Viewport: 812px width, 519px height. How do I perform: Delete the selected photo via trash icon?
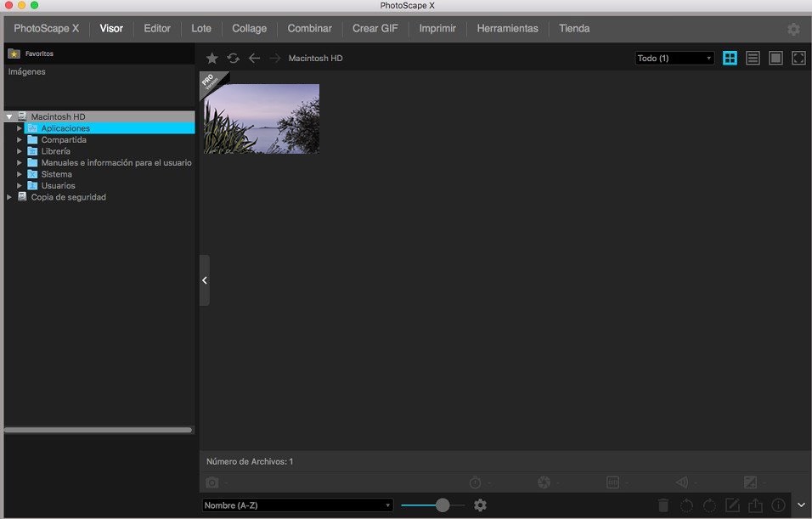point(663,505)
